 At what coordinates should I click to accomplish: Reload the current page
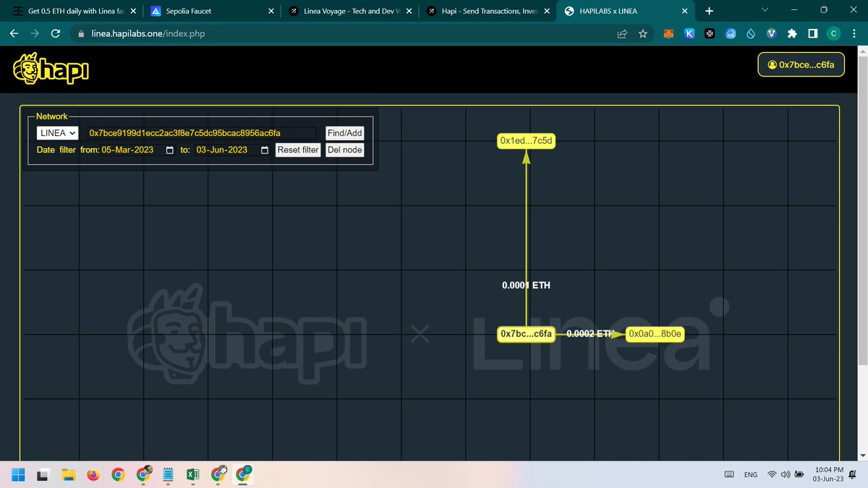click(x=55, y=33)
